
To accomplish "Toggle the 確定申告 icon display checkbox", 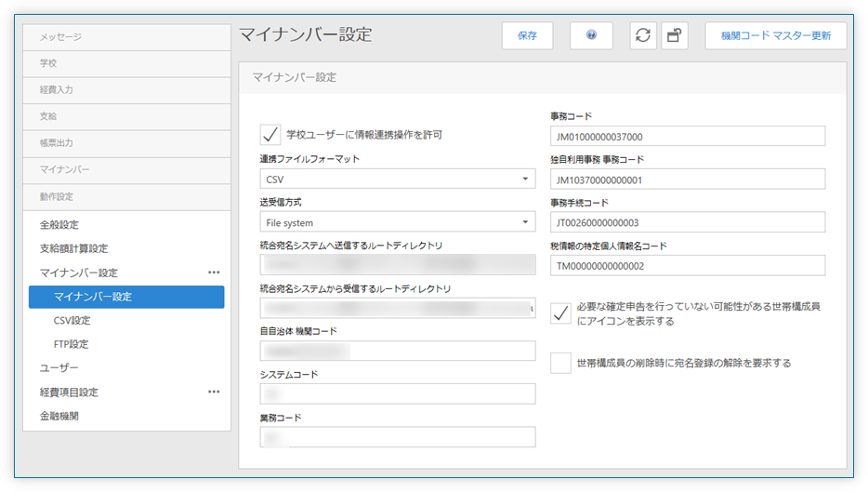I will (x=560, y=313).
